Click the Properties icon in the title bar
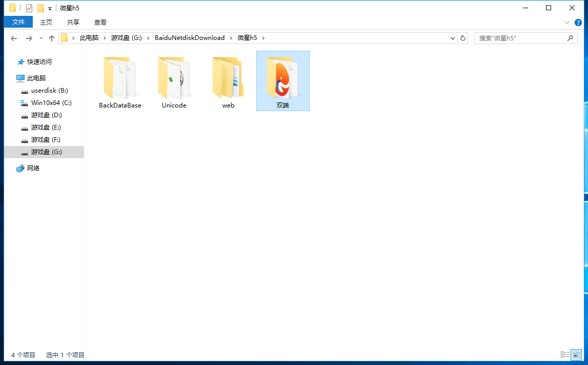588x365 pixels. point(29,8)
